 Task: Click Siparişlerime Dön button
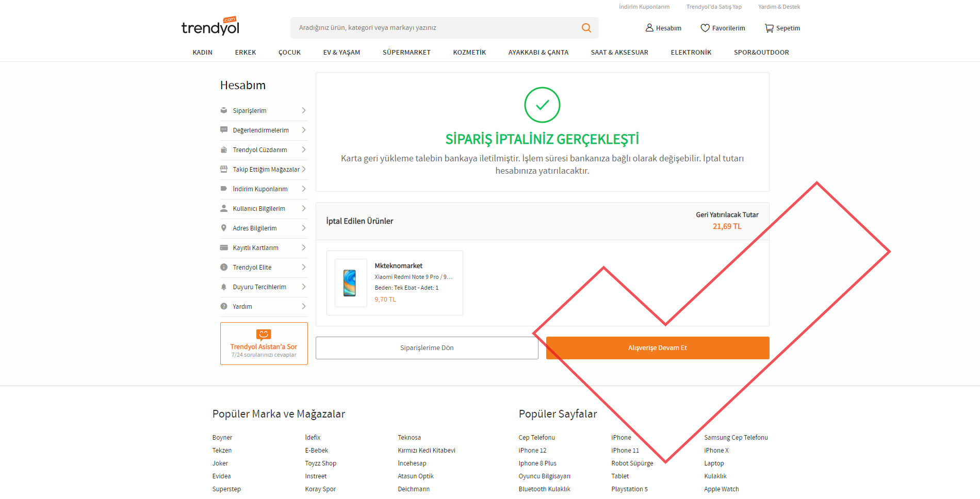427,348
